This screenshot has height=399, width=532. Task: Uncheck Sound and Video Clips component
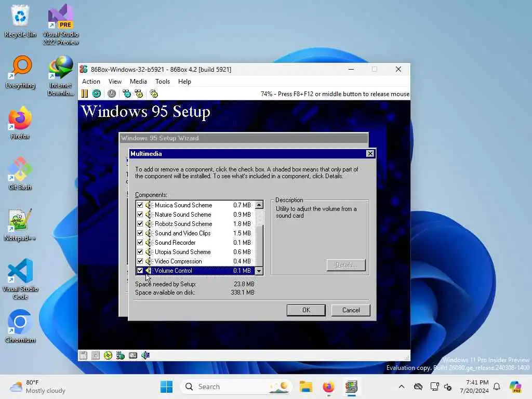[x=140, y=233]
